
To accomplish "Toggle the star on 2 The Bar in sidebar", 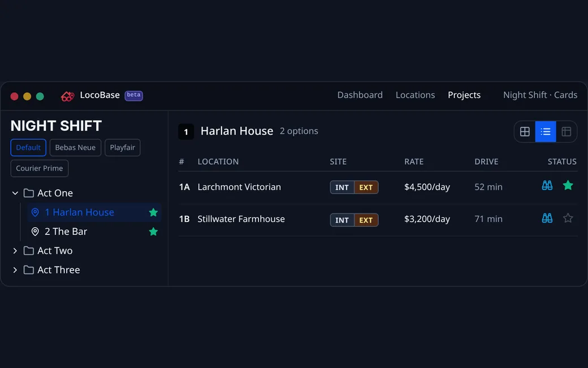I will pyautogui.click(x=153, y=232).
